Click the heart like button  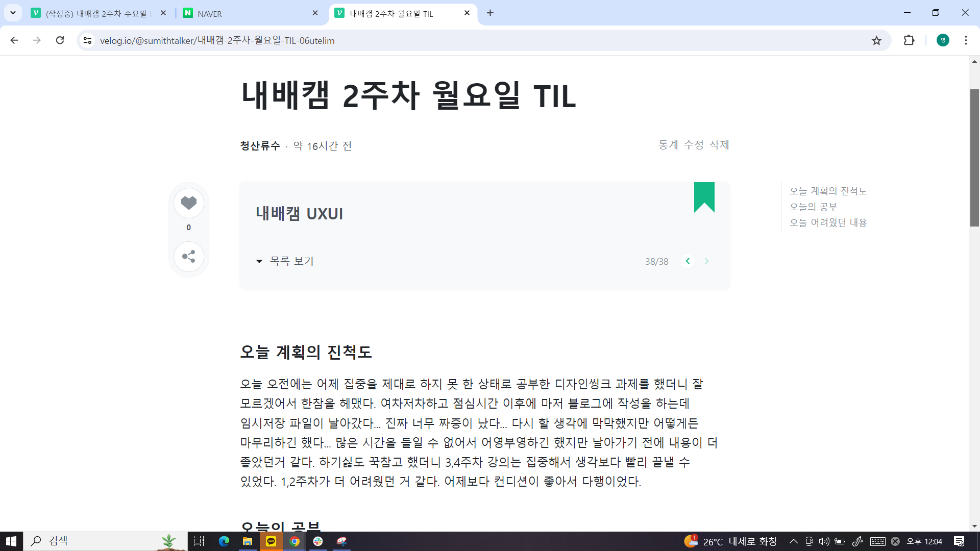(189, 203)
